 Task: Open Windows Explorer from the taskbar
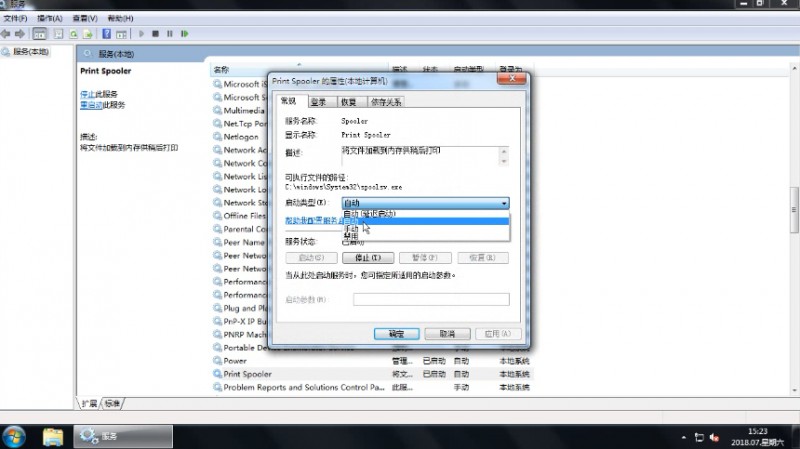(x=53, y=437)
